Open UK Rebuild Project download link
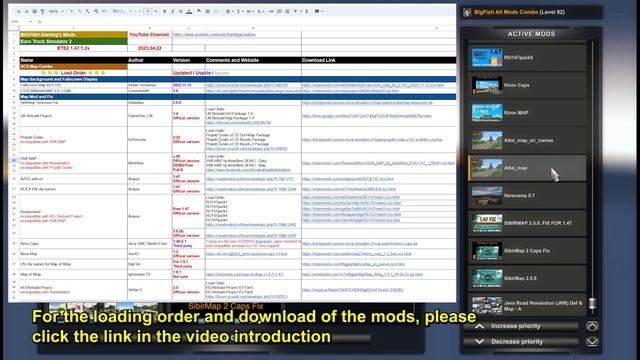Image resolution: width=640 pixels, height=360 pixels. click(367, 116)
